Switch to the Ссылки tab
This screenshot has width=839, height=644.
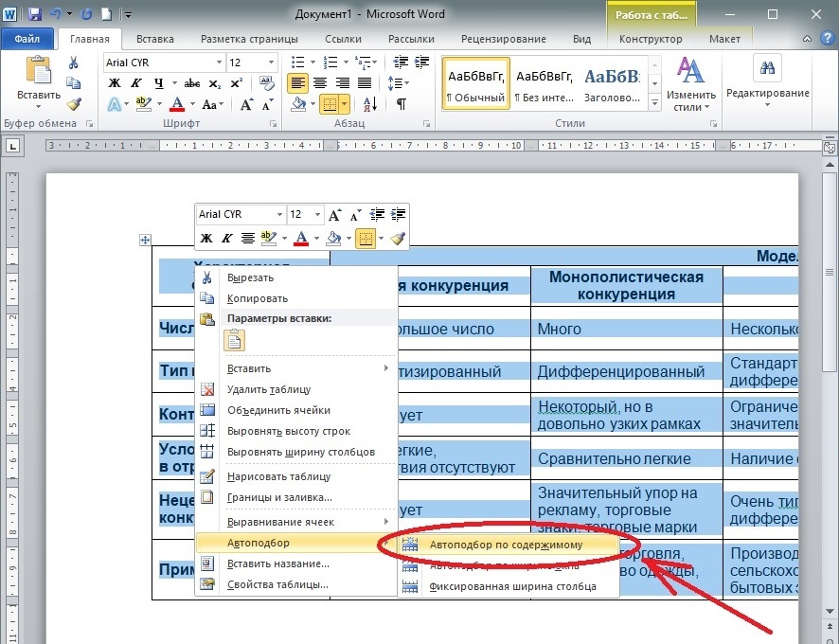tap(343, 39)
